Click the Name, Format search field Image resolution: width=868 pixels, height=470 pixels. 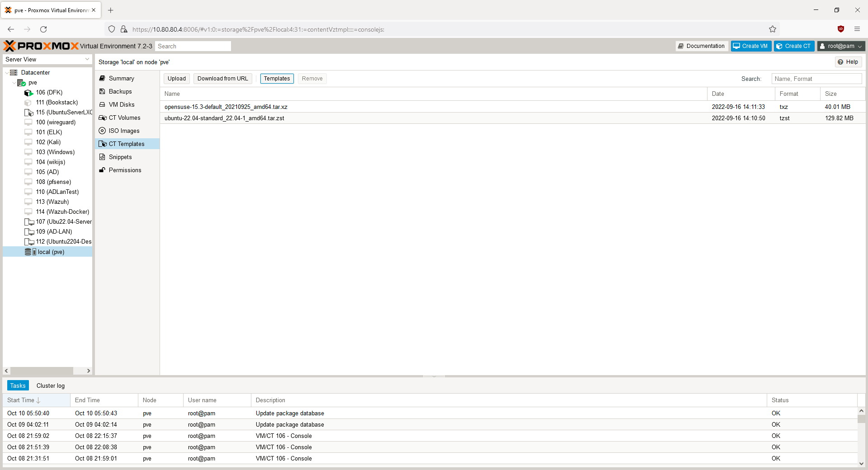click(816, 79)
